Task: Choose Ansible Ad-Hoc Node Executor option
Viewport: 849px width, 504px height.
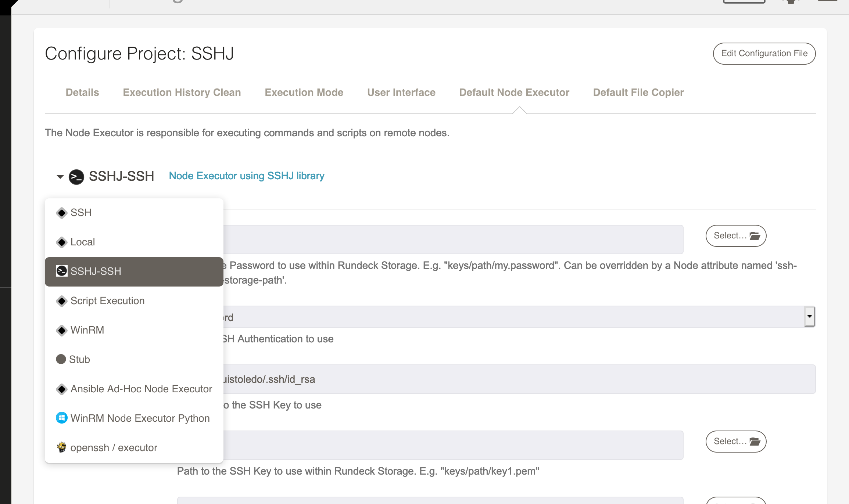Action: pos(141,389)
